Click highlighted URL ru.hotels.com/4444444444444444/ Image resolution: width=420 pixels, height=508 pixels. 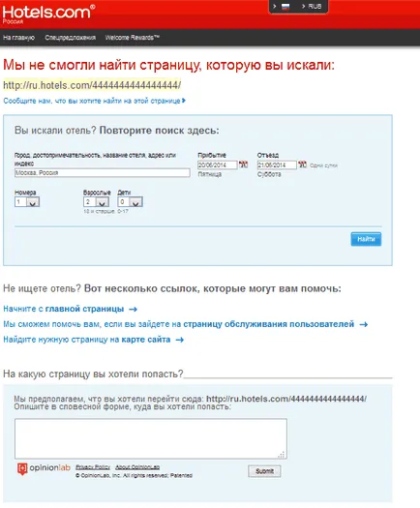coord(92,85)
